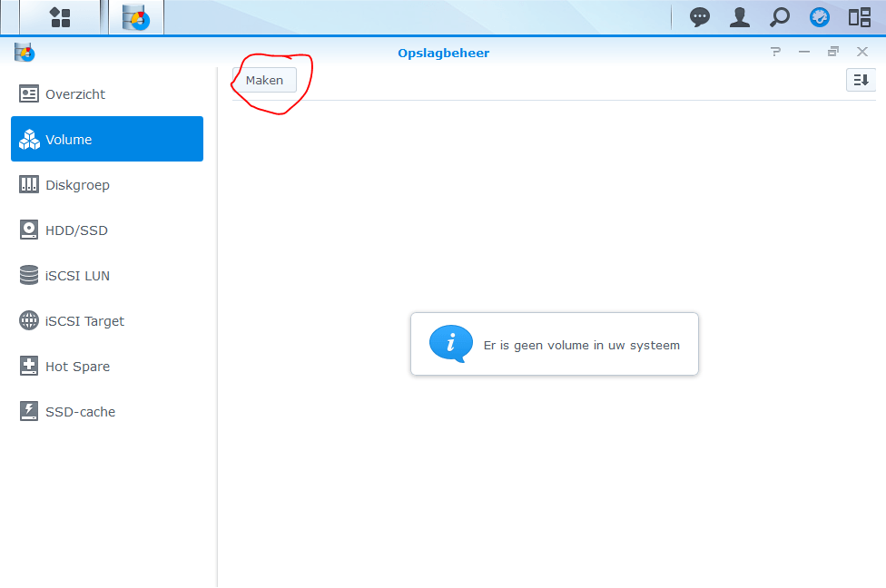Select the Volume sidebar tab
Screen dimensions: 886x588
(107, 139)
